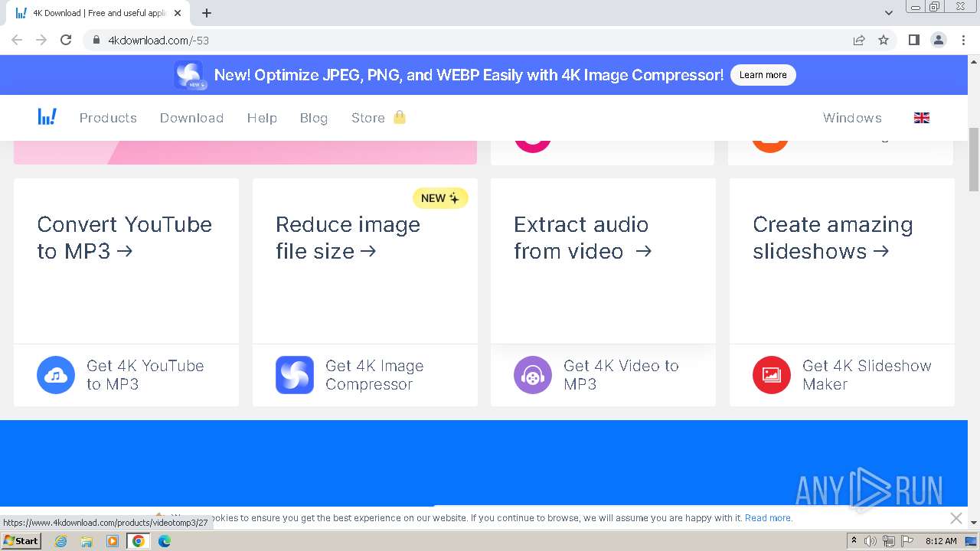The image size is (980, 551).
Task: Open the UK flag language selector
Action: 922,118
